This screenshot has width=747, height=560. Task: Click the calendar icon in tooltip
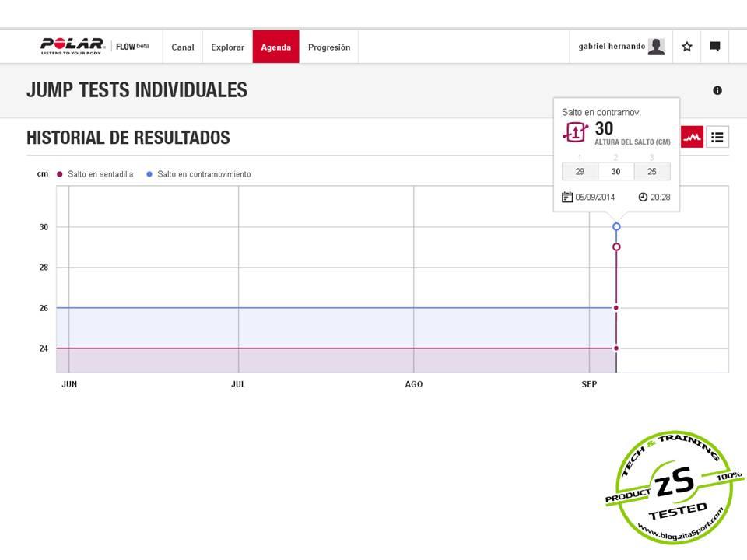[567, 197]
